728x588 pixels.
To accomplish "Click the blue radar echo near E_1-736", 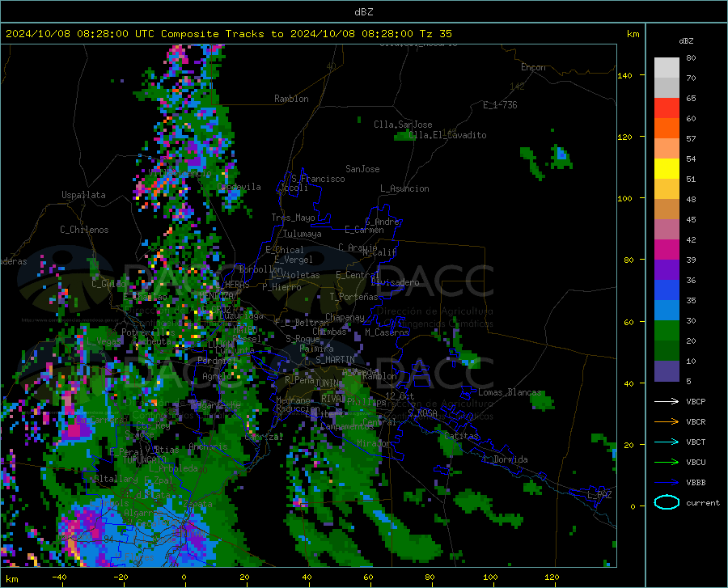I will [x=561, y=154].
